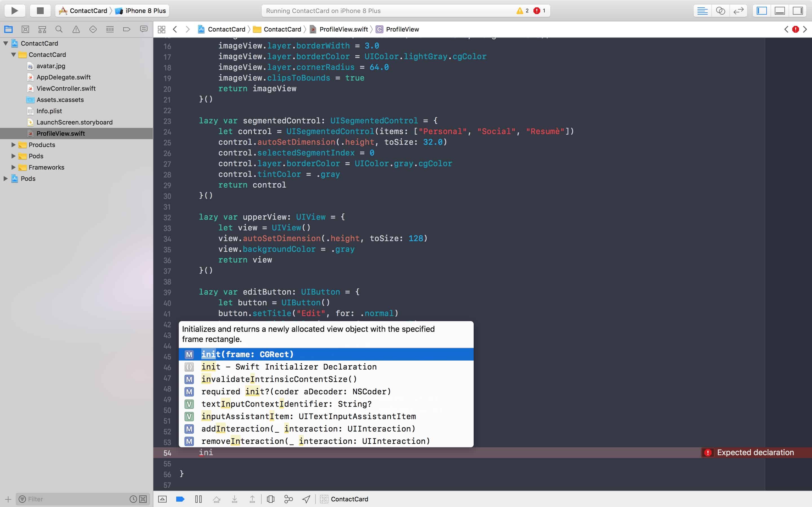
Task: Show the Source Control navigator
Action: [25, 30]
